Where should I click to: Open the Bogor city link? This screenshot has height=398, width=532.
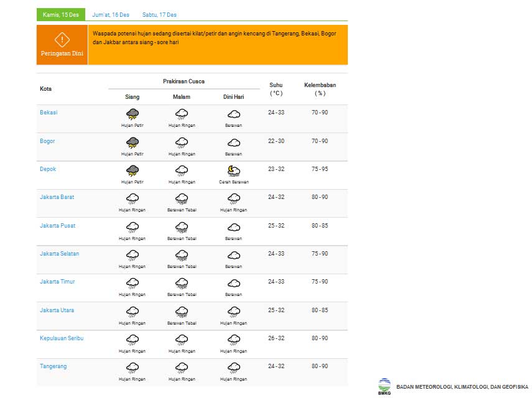pos(47,141)
